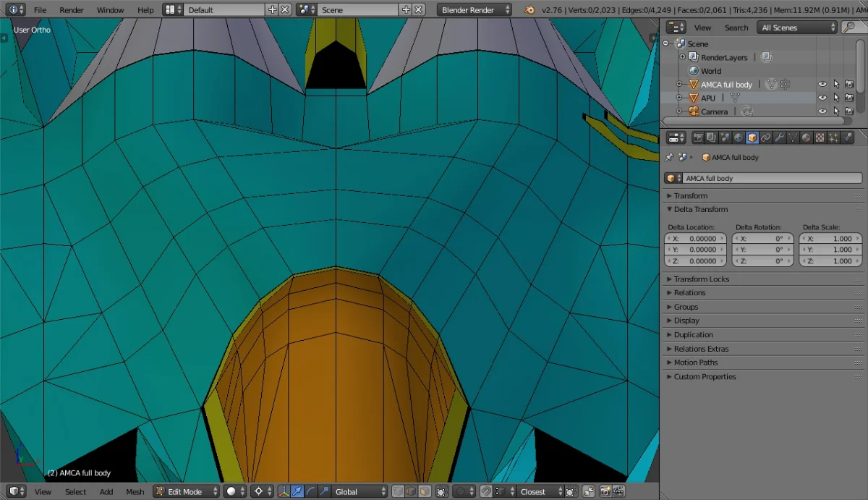Toggle renderability of AMCA full body

click(849, 85)
